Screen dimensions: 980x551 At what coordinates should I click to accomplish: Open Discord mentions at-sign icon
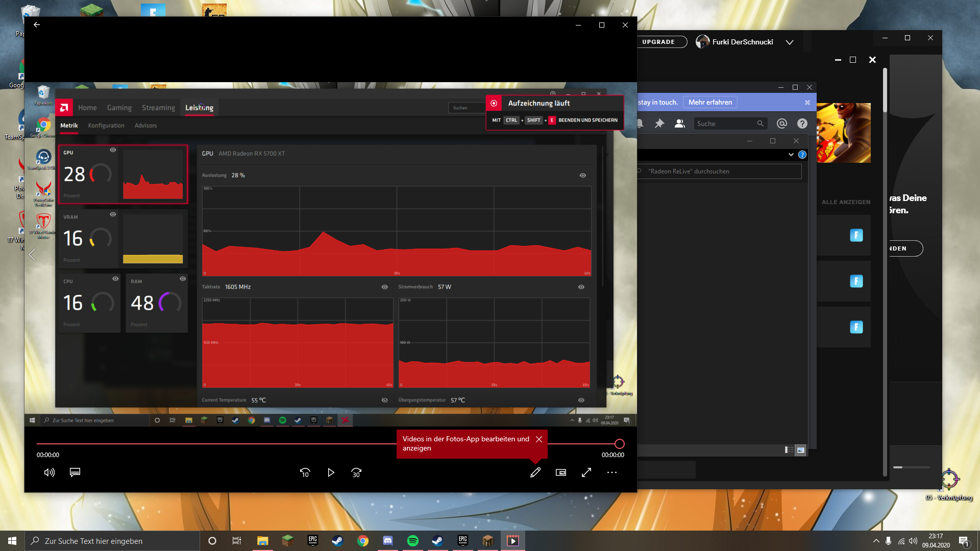[x=781, y=123]
